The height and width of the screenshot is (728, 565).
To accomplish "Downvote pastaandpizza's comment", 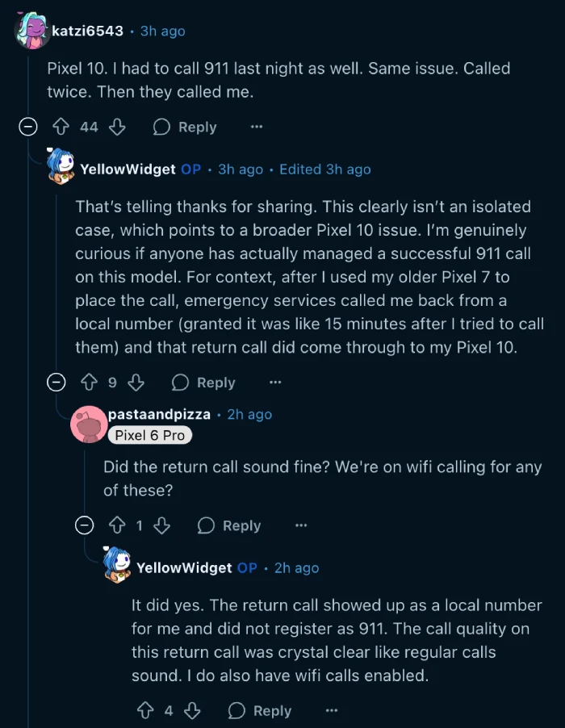I will (x=161, y=525).
